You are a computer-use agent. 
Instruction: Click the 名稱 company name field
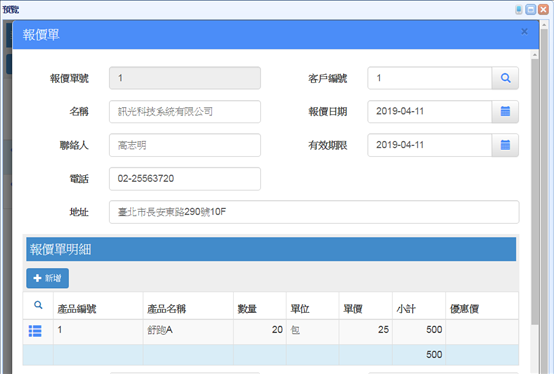(185, 112)
